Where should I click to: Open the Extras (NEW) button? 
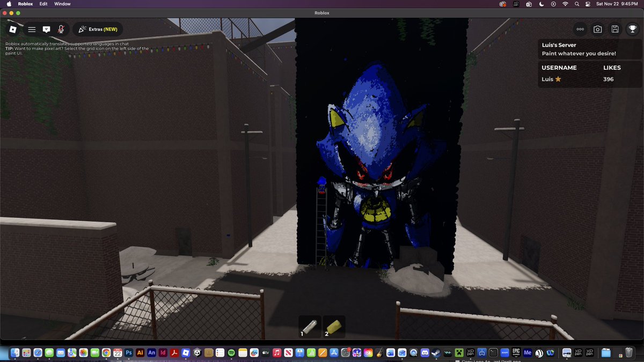98,29
